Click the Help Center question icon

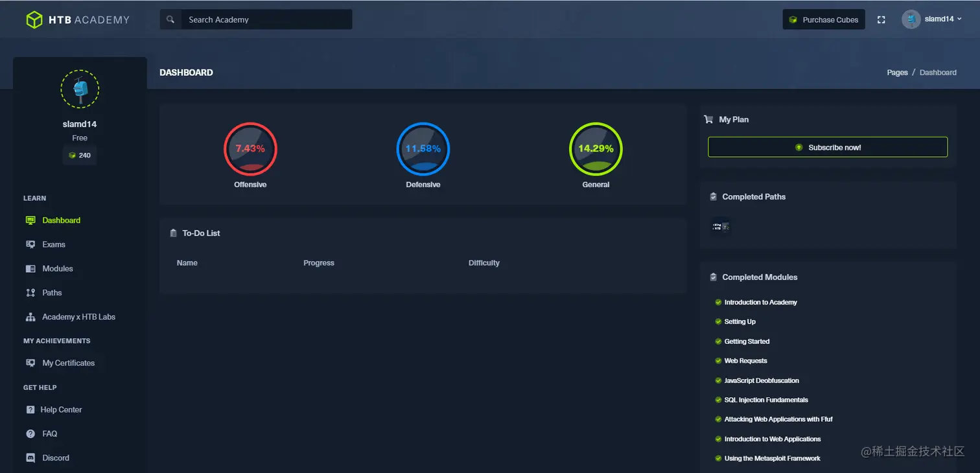pos(30,410)
